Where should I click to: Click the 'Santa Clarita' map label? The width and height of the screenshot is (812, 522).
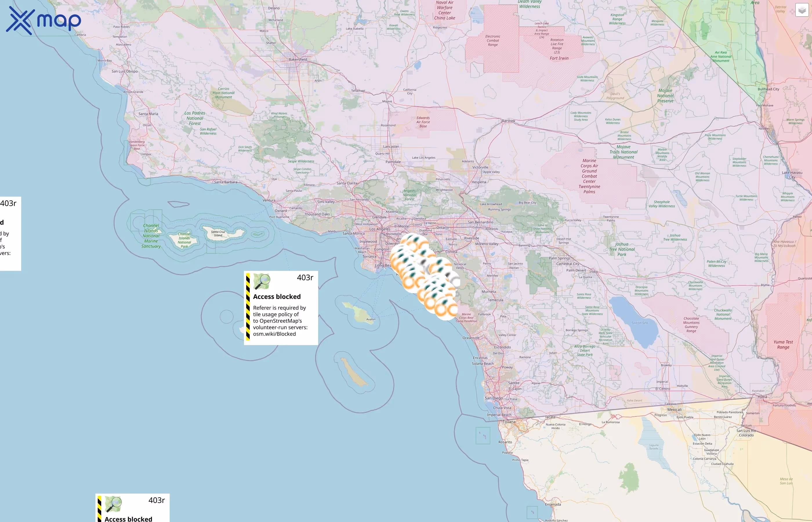[347, 183]
